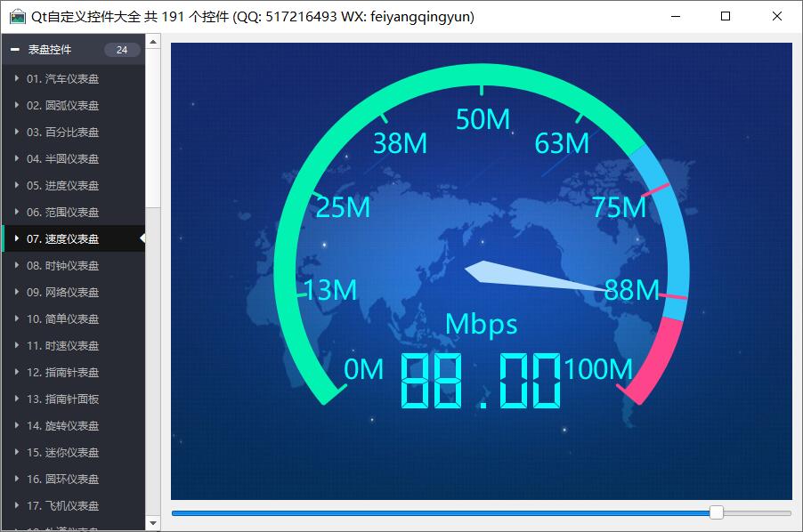803x532 pixels.
Task: Click the app icon in title bar
Action: click(17, 17)
